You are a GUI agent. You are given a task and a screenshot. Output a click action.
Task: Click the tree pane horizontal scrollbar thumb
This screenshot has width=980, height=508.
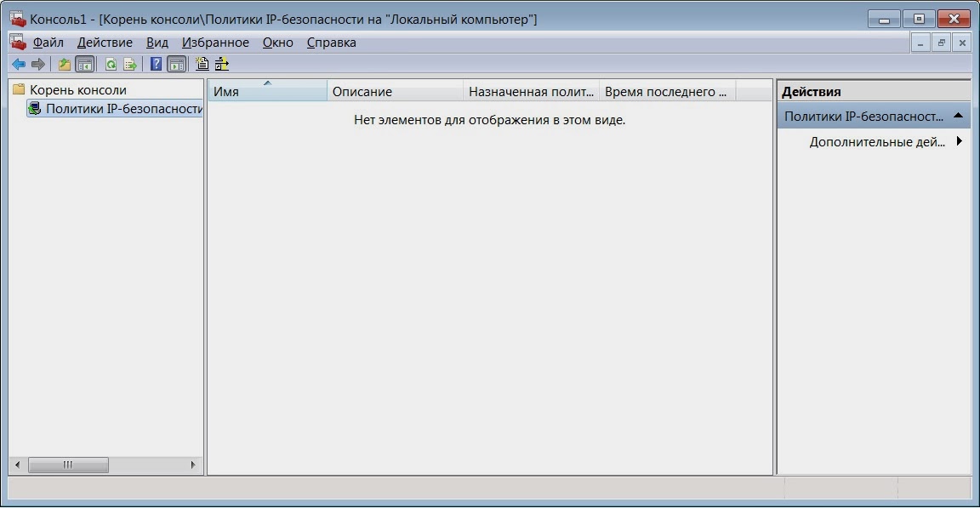point(68,465)
